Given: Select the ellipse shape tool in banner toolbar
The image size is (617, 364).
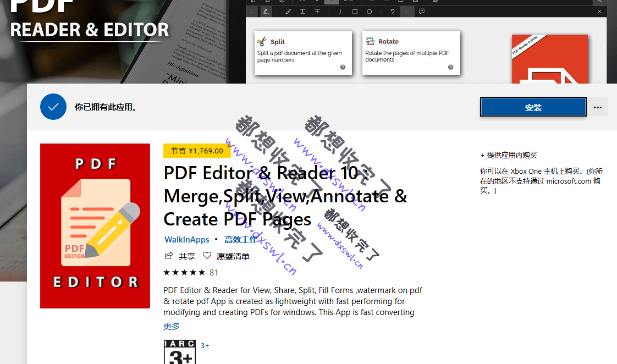Looking at the screenshot, I should coord(369,12).
